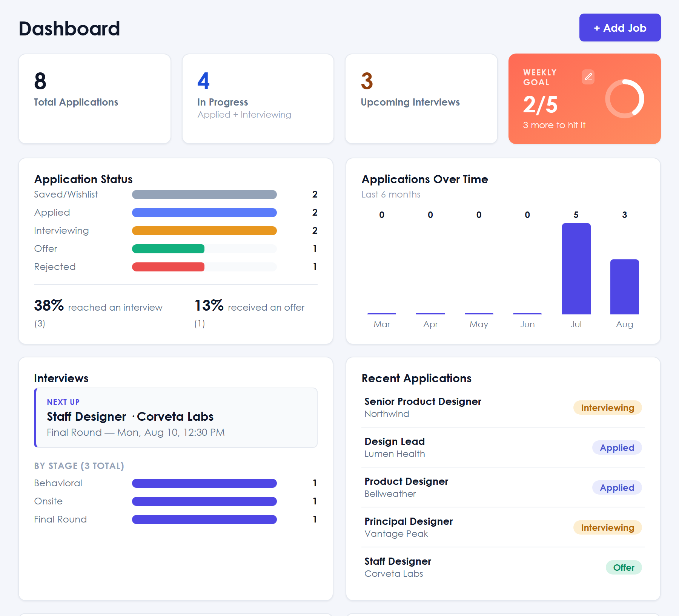Screen dimensions: 679x616
Task: Click the blue Applied status bar
Action: click(x=204, y=213)
